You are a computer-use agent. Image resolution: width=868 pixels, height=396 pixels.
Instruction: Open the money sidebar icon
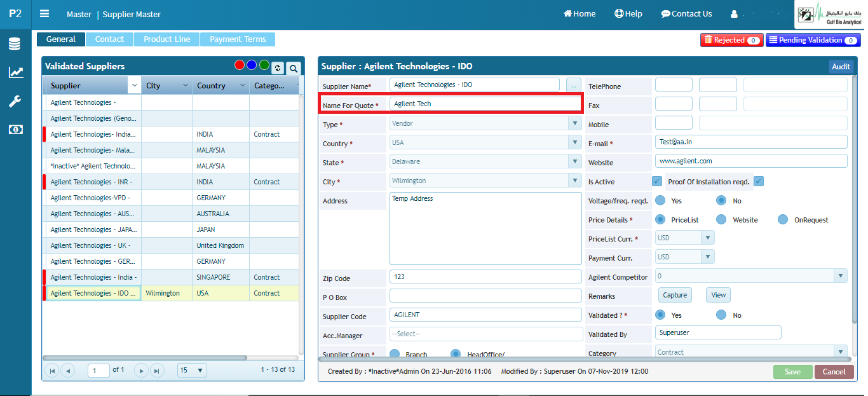coord(15,130)
